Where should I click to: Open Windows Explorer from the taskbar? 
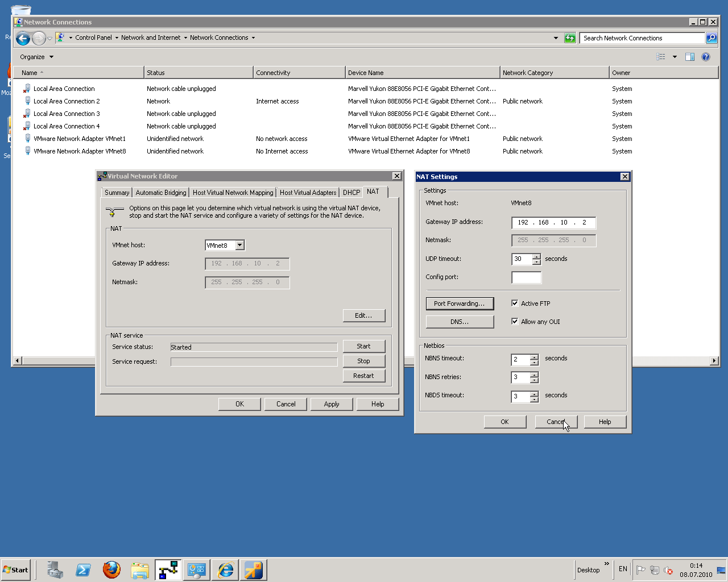click(140, 569)
